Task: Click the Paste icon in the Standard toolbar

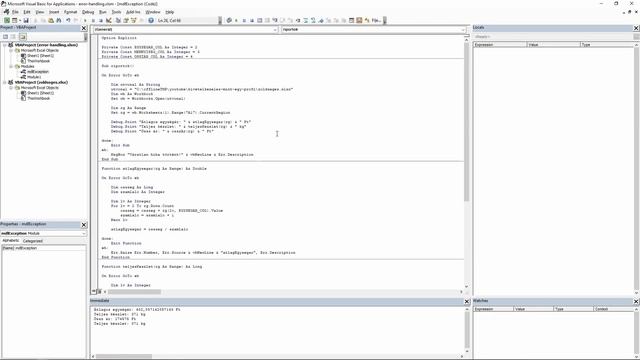Action: click(x=51, y=20)
